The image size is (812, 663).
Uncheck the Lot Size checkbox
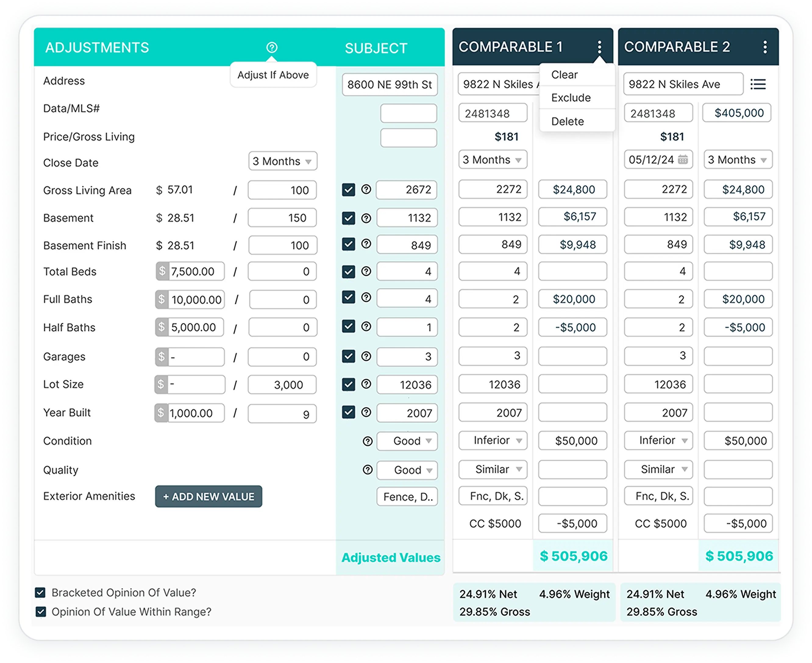click(x=348, y=384)
